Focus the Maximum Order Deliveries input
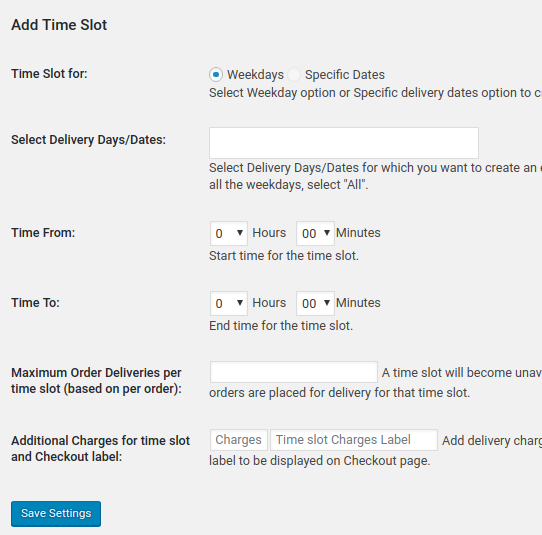The width and height of the screenshot is (542, 535). pyautogui.click(x=294, y=372)
